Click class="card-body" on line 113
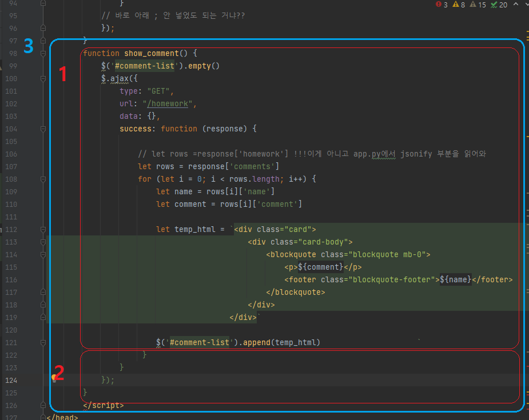The width and height of the screenshot is (529, 420). pos(309,242)
